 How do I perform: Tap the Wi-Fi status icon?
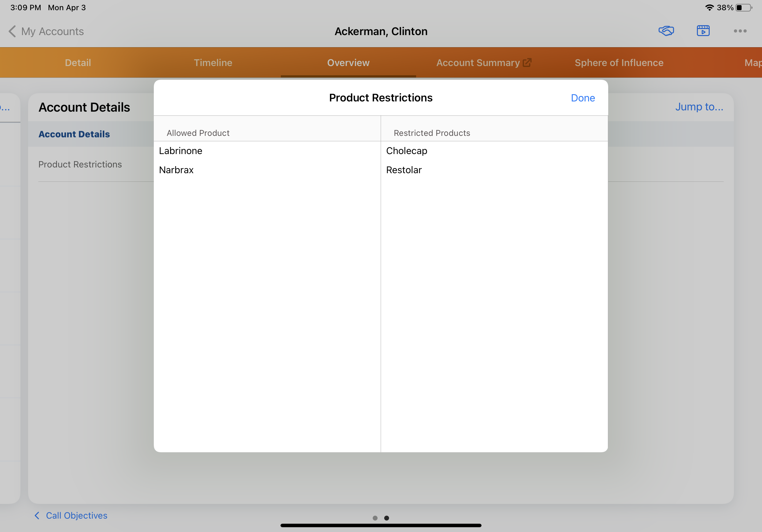click(x=709, y=8)
